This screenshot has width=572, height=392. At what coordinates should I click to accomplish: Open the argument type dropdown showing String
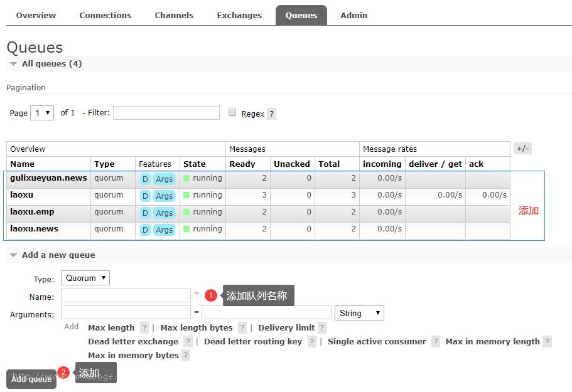pyautogui.click(x=359, y=313)
